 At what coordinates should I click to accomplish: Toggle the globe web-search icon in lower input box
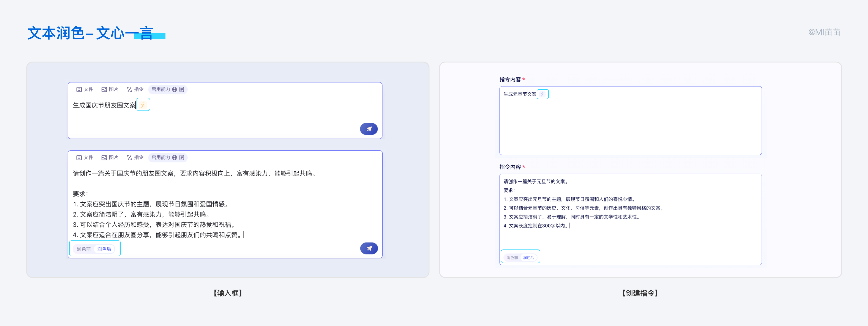pyautogui.click(x=175, y=158)
